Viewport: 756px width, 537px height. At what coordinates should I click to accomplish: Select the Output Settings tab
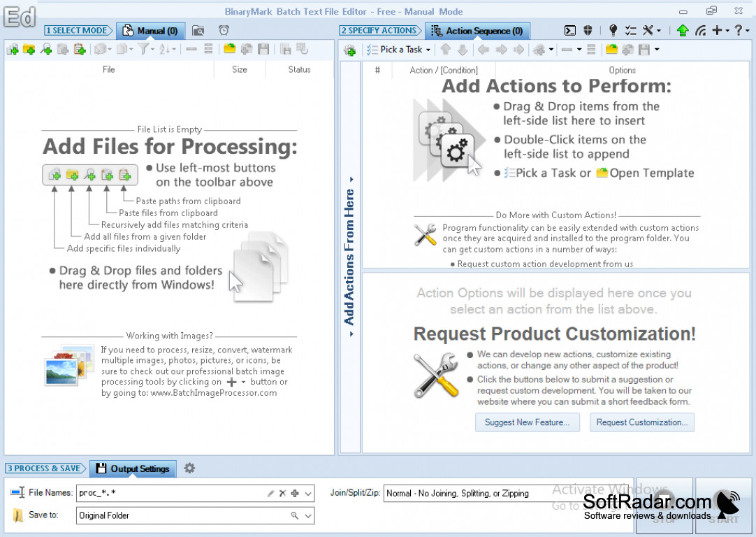[133, 468]
